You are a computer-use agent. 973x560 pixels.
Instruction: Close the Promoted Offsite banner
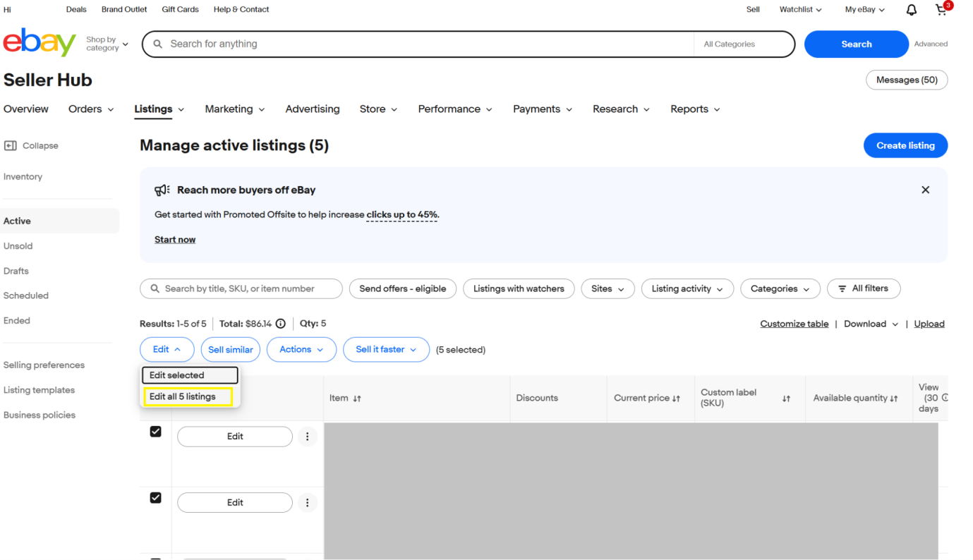click(925, 190)
